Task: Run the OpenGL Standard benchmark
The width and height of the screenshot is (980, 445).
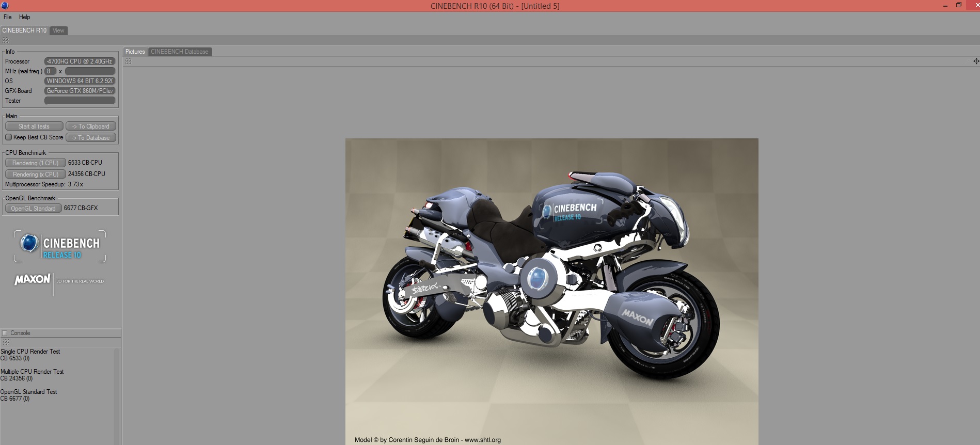Action: tap(34, 209)
